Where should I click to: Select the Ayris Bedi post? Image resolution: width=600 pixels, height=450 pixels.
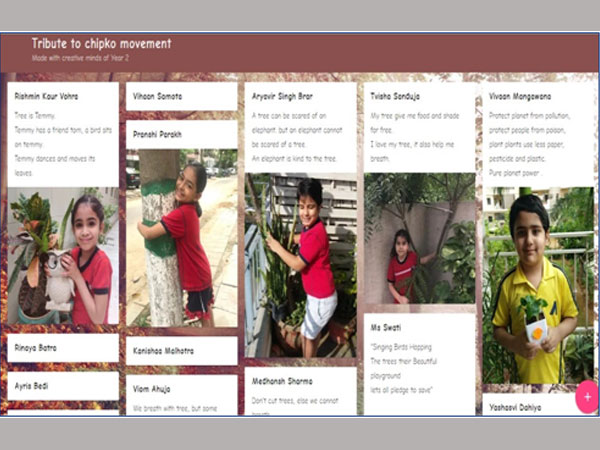63,386
